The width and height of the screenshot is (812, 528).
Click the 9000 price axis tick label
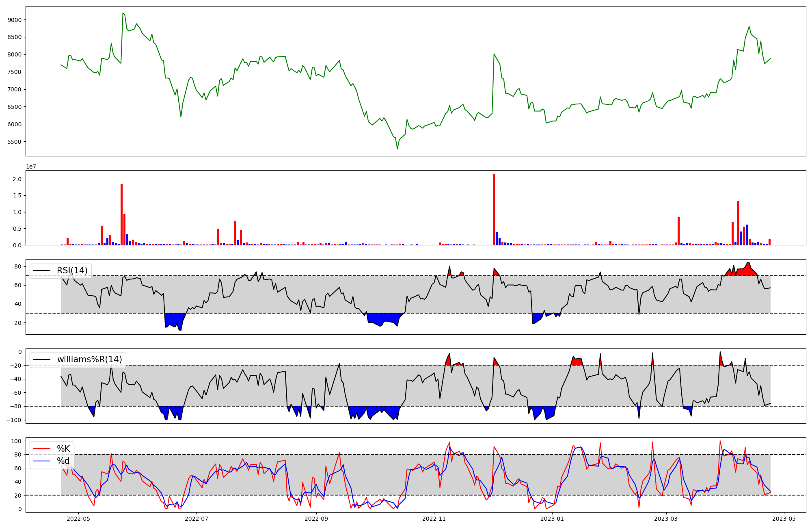point(15,20)
